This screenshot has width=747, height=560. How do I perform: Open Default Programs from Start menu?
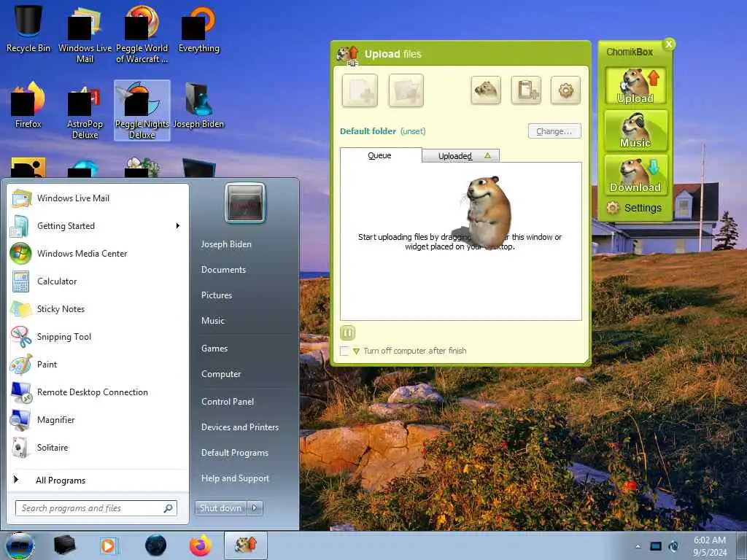[235, 453]
